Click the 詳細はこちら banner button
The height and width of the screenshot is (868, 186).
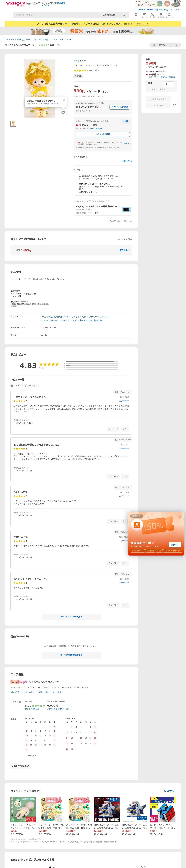pos(142,24)
